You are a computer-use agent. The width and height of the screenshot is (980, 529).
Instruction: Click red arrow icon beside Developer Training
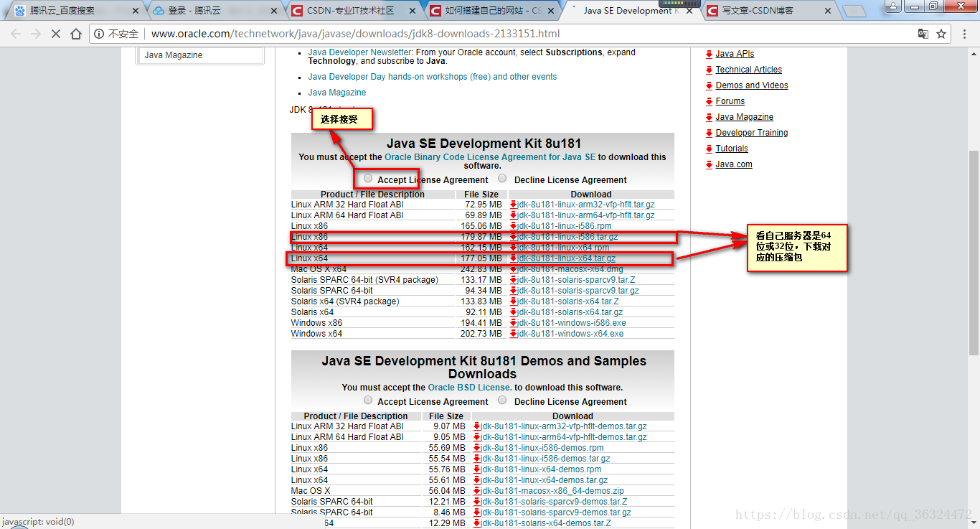click(709, 133)
